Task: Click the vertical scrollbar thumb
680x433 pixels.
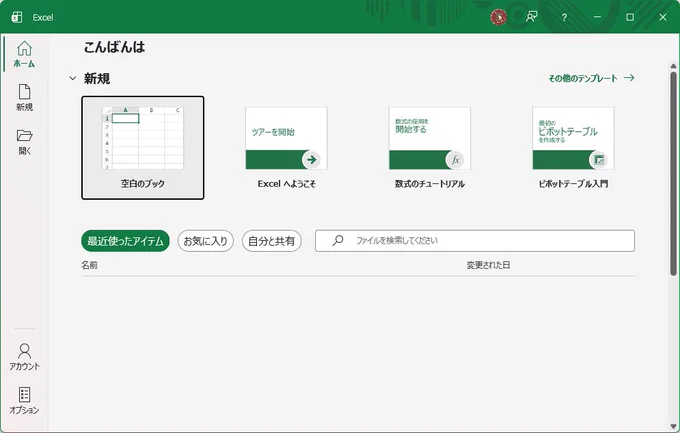Action: pyautogui.click(x=673, y=174)
